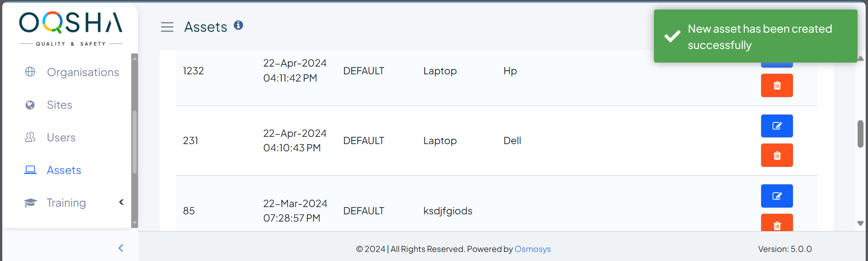Click the page vertical scrollbar thumb
The height and width of the screenshot is (261, 868).
click(860, 134)
